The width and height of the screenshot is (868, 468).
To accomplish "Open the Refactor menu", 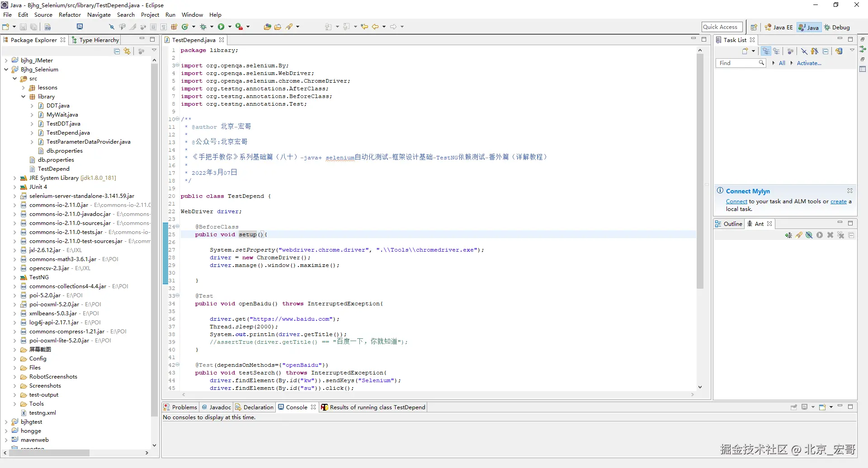I will point(70,14).
